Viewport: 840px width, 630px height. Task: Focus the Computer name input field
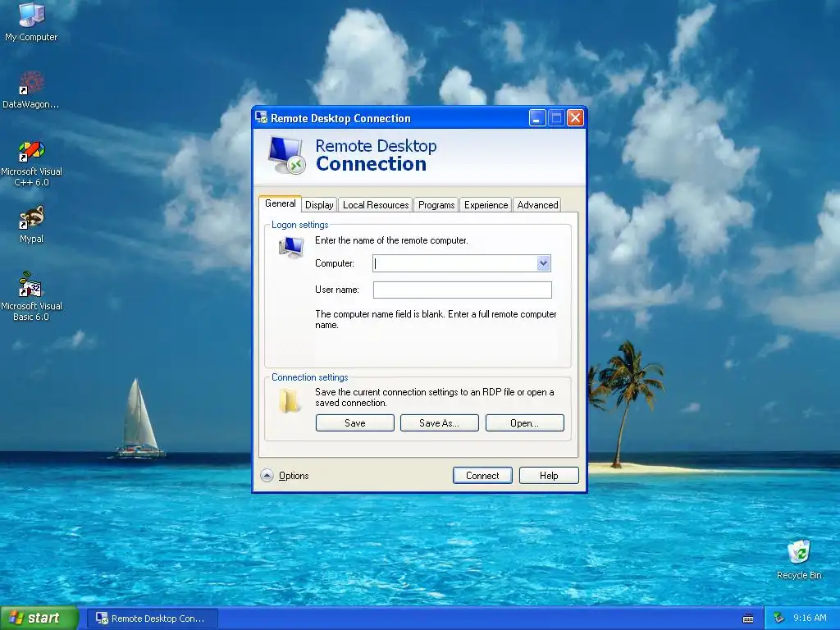(x=454, y=263)
